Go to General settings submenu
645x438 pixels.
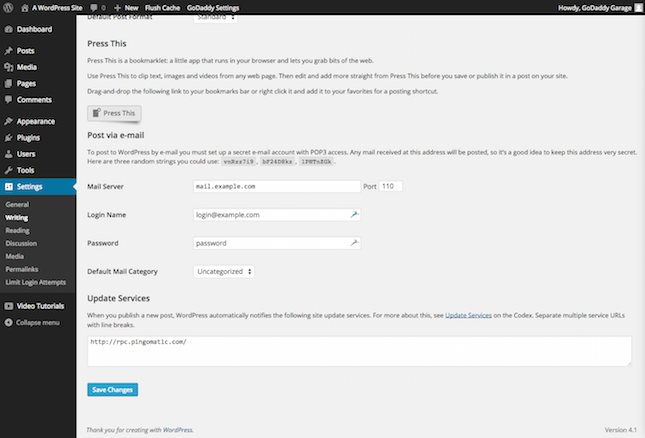[x=17, y=204]
